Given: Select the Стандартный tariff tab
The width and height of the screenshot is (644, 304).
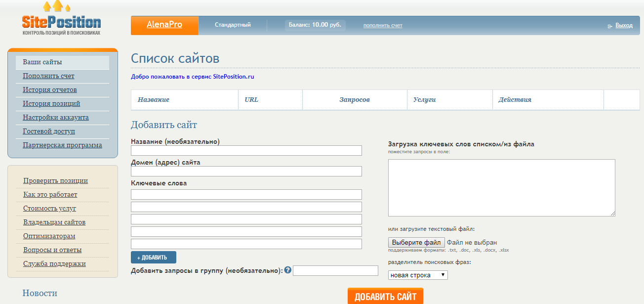Looking at the screenshot, I should tap(233, 25).
